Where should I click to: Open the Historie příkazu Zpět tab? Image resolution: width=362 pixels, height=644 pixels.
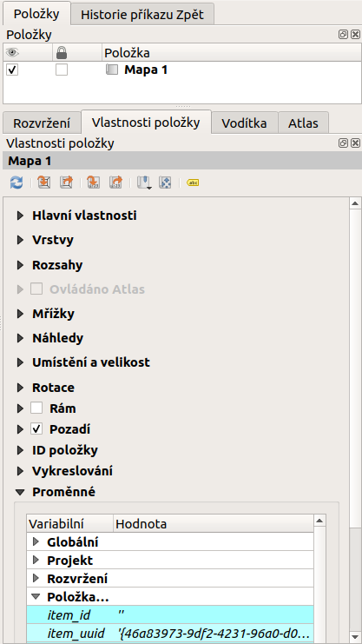[x=142, y=15]
